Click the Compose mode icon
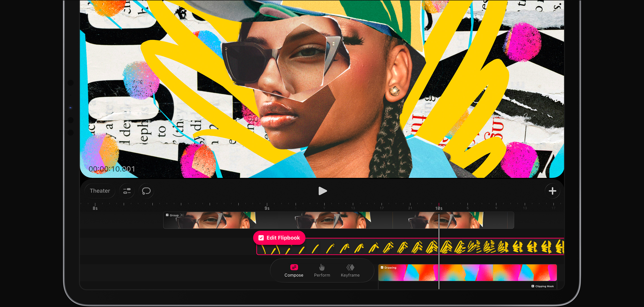The image size is (644, 307). tap(294, 267)
